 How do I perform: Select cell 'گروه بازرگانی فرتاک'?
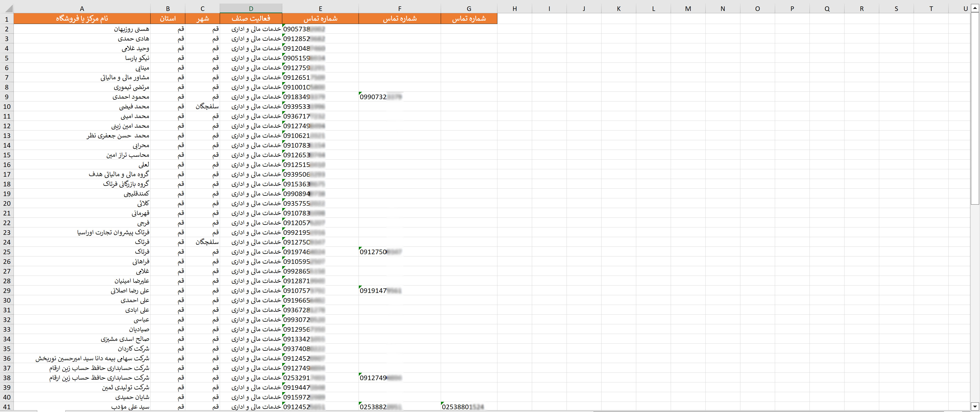click(x=82, y=184)
